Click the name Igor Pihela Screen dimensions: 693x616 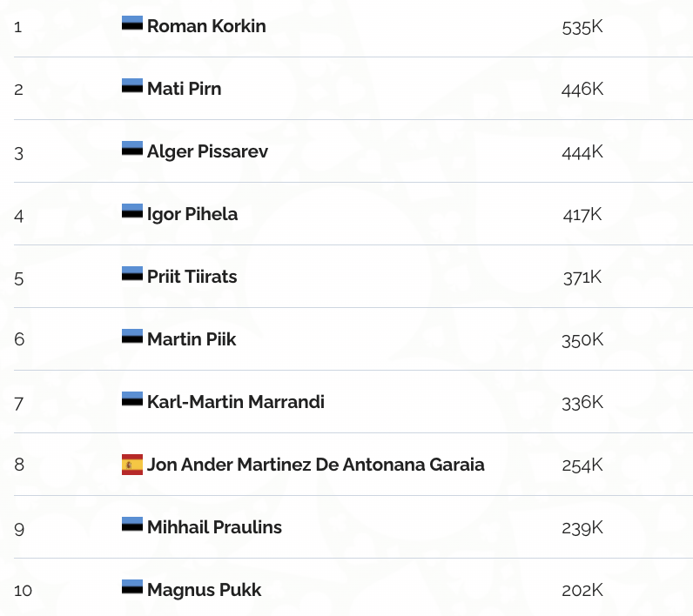[x=192, y=214]
